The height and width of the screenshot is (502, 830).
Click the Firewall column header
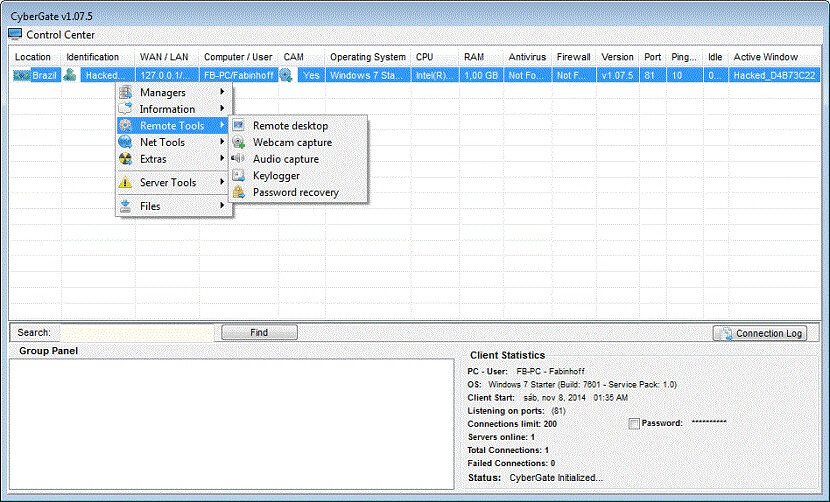[574, 57]
